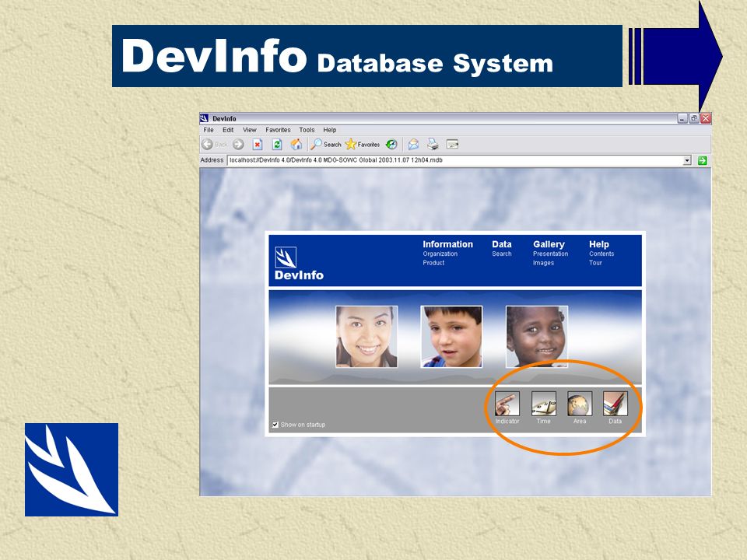This screenshot has height=560, width=747.
Task: Click the History clock icon
Action: pyautogui.click(x=391, y=145)
